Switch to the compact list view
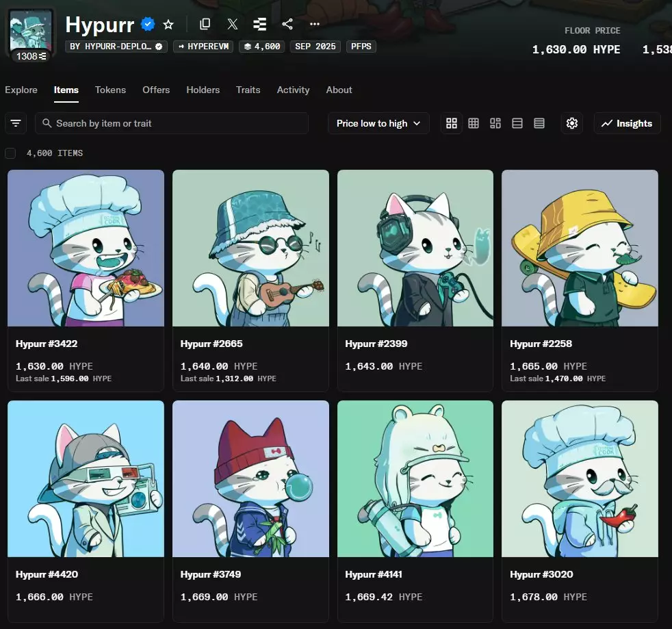Screen dimensions: 672x629 [x=539, y=123]
